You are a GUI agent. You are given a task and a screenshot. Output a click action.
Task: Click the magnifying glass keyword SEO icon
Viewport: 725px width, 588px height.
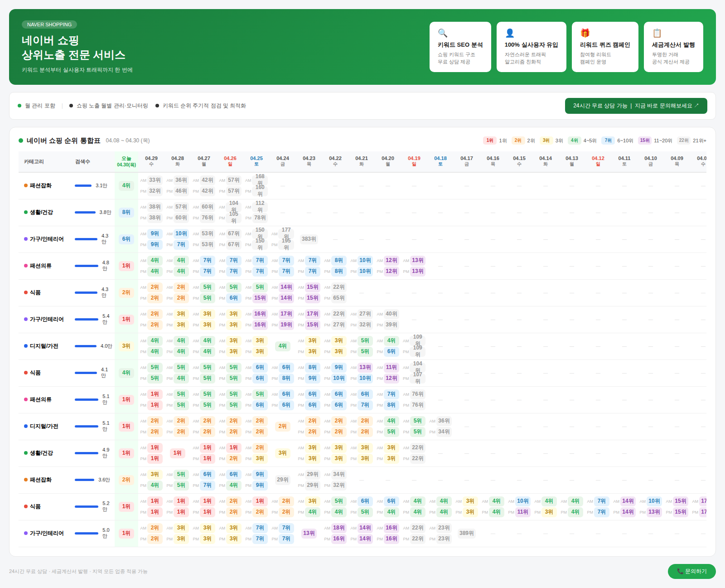pyautogui.click(x=443, y=33)
